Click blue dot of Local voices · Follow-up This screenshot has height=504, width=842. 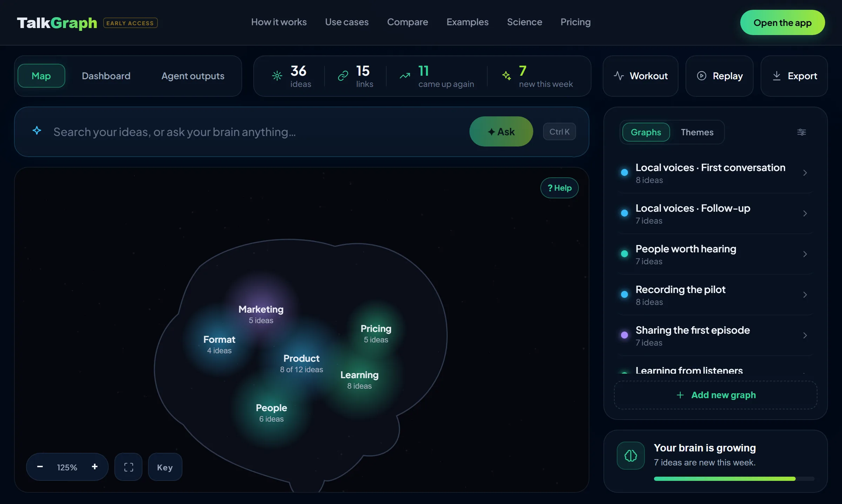pyautogui.click(x=624, y=213)
